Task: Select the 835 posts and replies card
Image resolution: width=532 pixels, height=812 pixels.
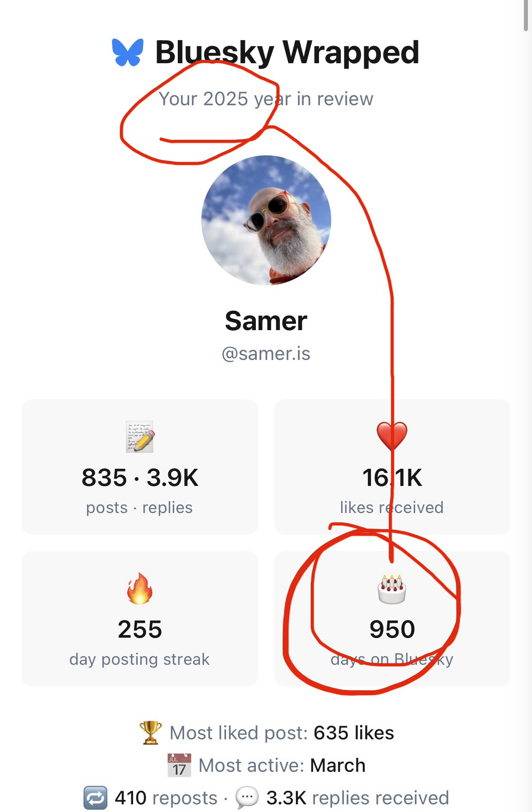Action: pyautogui.click(x=140, y=467)
